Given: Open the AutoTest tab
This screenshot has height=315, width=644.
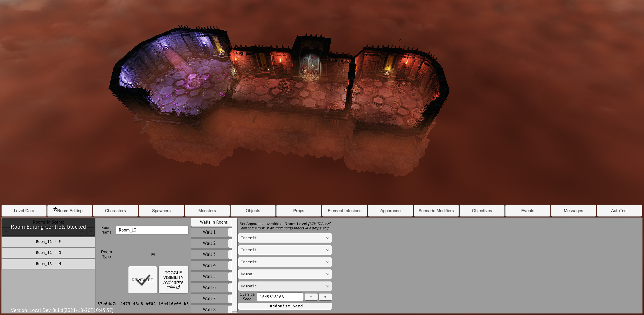Looking at the screenshot, I should tap(619, 211).
